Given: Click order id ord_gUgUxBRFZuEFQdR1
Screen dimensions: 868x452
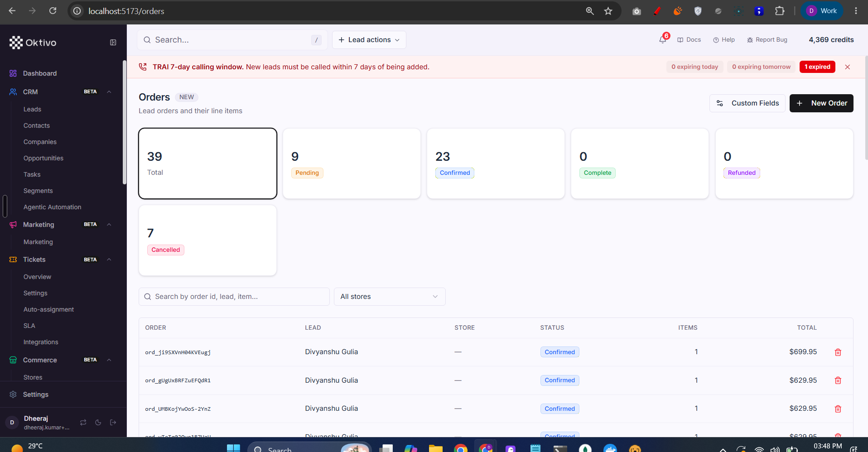Looking at the screenshot, I should coord(178,380).
